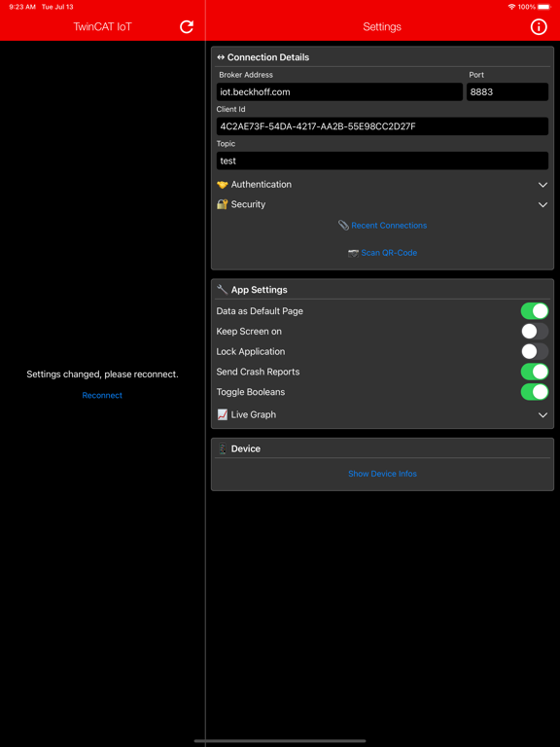
Task: Edit the Client Id field
Action: 382,126
